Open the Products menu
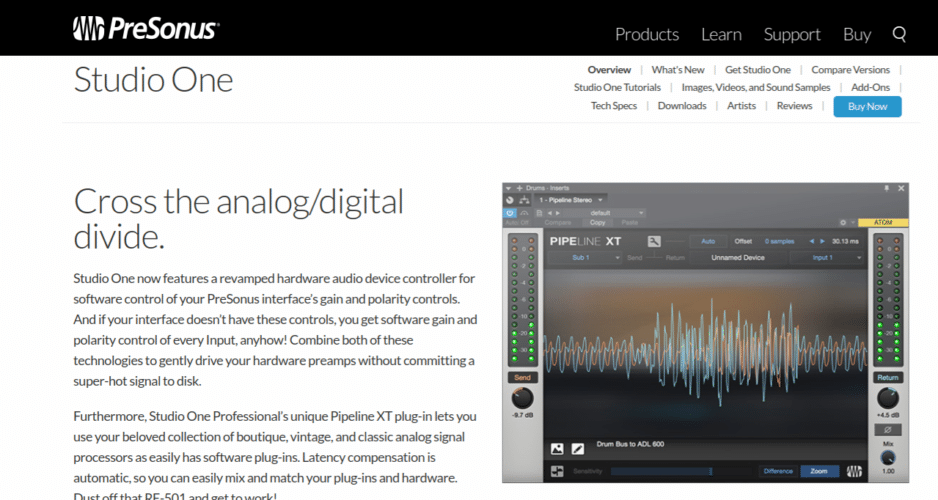This screenshot has height=500, width=938. tap(647, 35)
